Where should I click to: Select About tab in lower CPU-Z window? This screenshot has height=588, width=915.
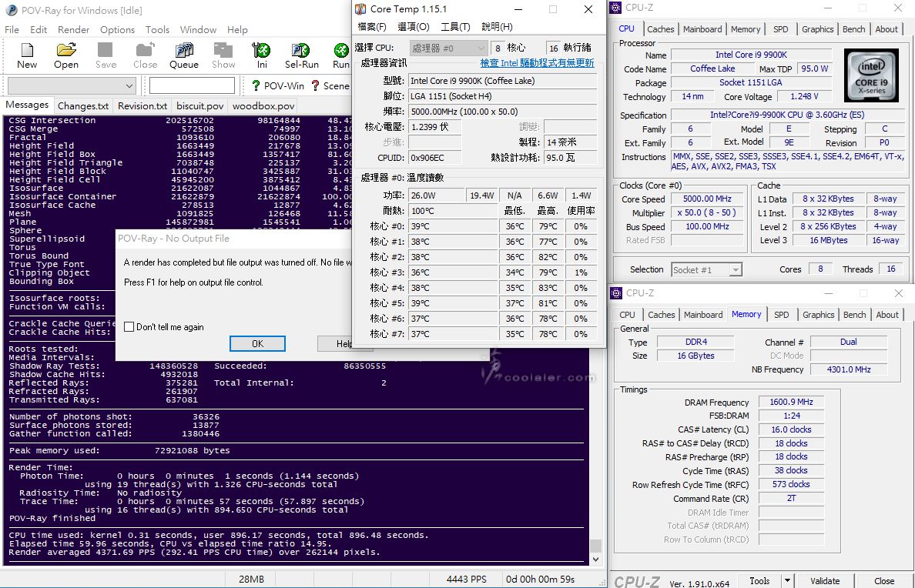[x=887, y=315]
